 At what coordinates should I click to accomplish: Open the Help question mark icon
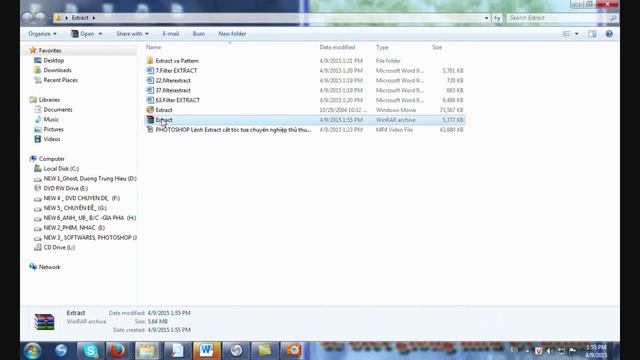(609, 34)
